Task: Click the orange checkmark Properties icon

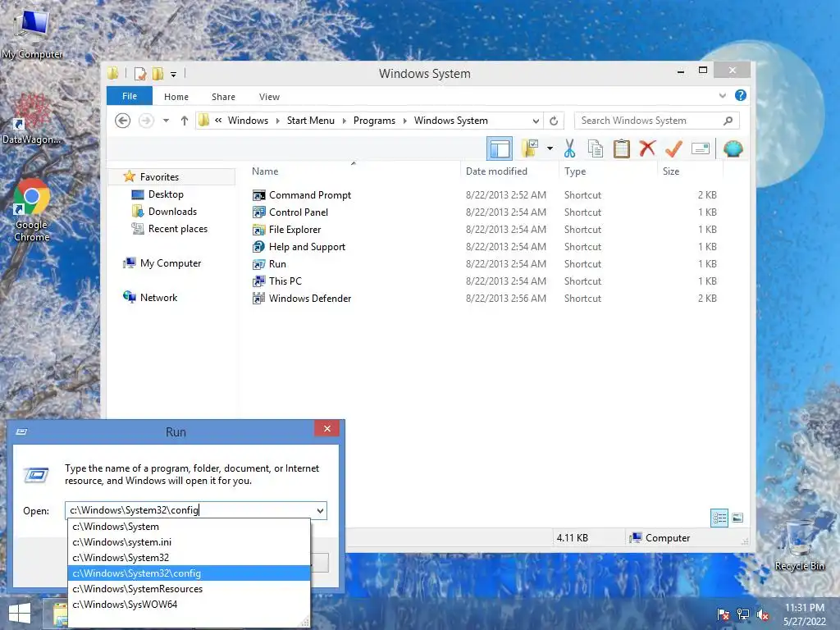Action: 673,148
